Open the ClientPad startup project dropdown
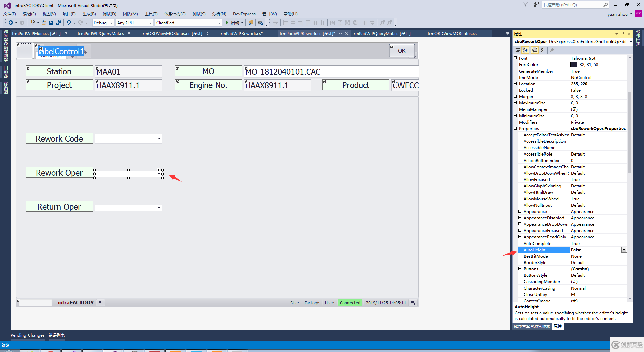This screenshot has width=644, height=352. pyautogui.click(x=219, y=23)
